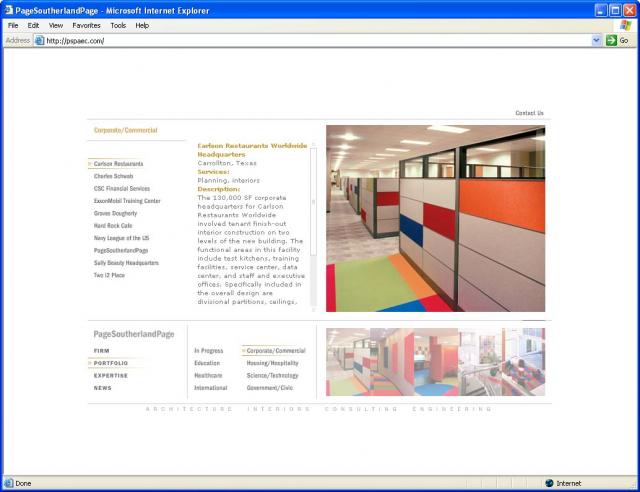Open the Hard Rock Cafe project
This screenshot has height=492, width=640.
(x=113, y=226)
